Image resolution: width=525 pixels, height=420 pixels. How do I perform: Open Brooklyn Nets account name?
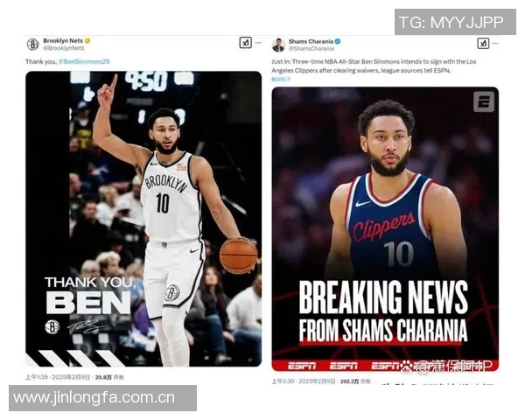pos(63,40)
